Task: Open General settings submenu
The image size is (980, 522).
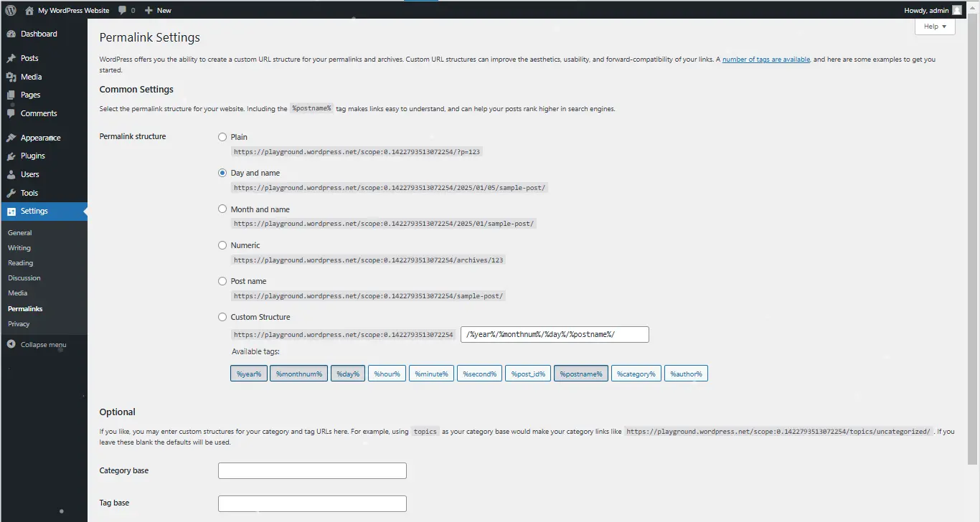Action: click(20, 232)
